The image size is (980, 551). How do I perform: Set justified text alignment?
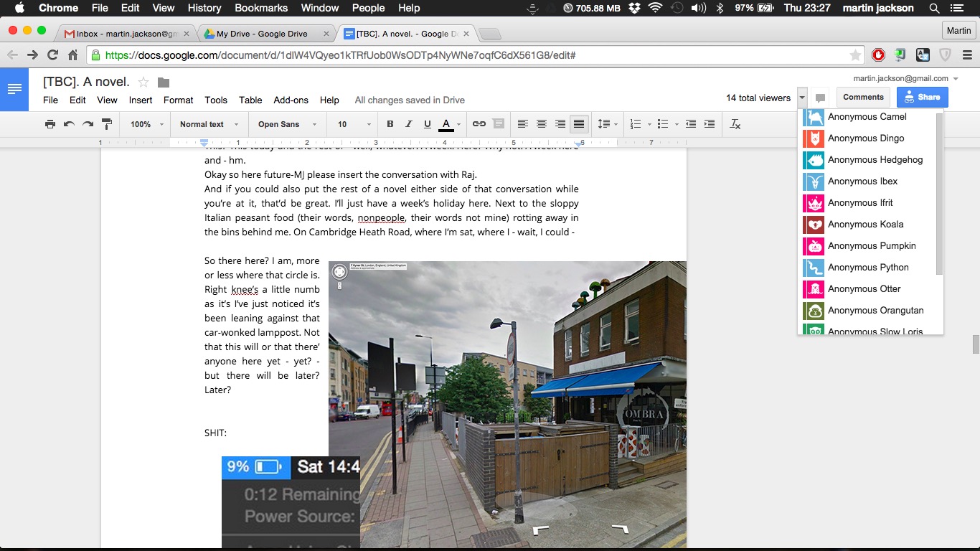point(579,124)
